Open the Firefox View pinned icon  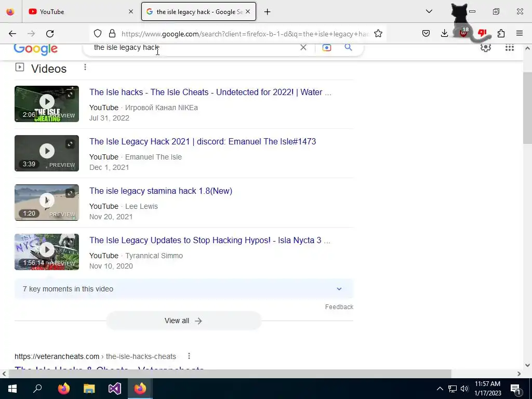tap(10, 12)
